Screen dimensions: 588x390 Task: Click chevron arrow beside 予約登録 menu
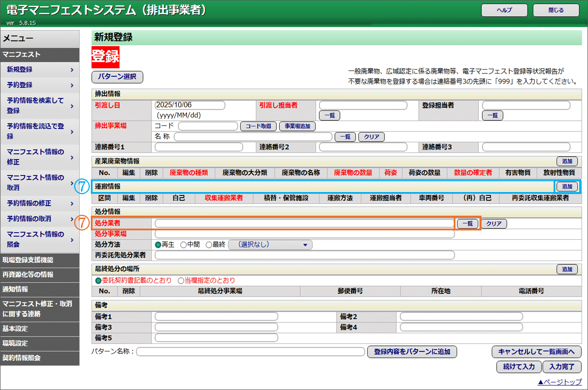pyautogui.click(x=72, y=85)
